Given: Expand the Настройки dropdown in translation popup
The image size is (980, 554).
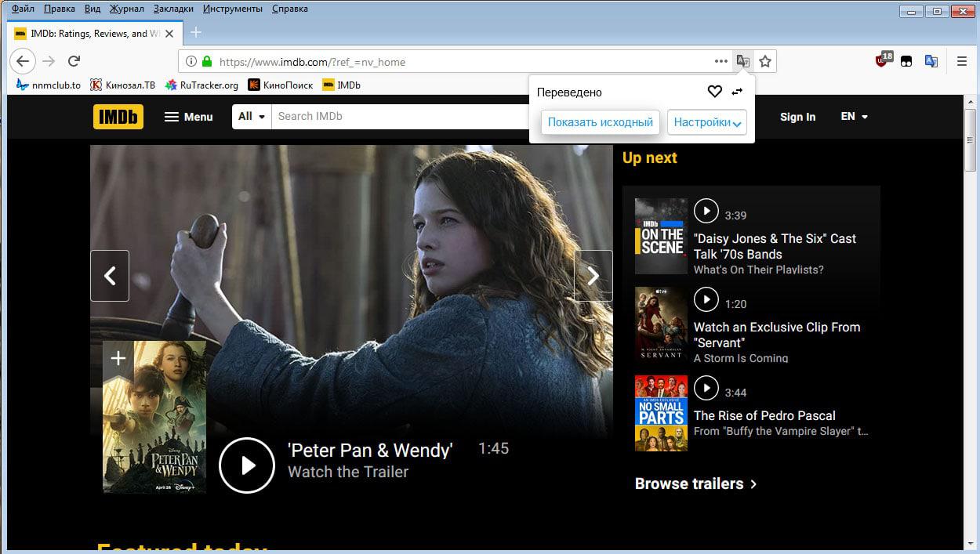Looking at the screenshot, I should point(707,122).
